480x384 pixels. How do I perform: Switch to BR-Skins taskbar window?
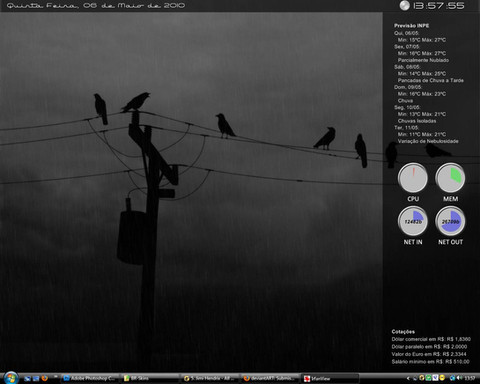[150, 378]
